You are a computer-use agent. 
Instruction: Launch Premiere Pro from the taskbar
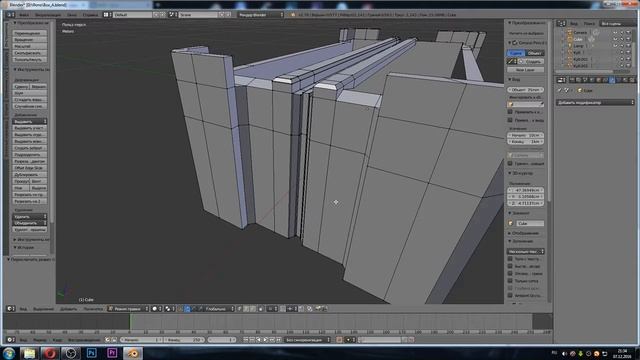(x=112, y=353)
